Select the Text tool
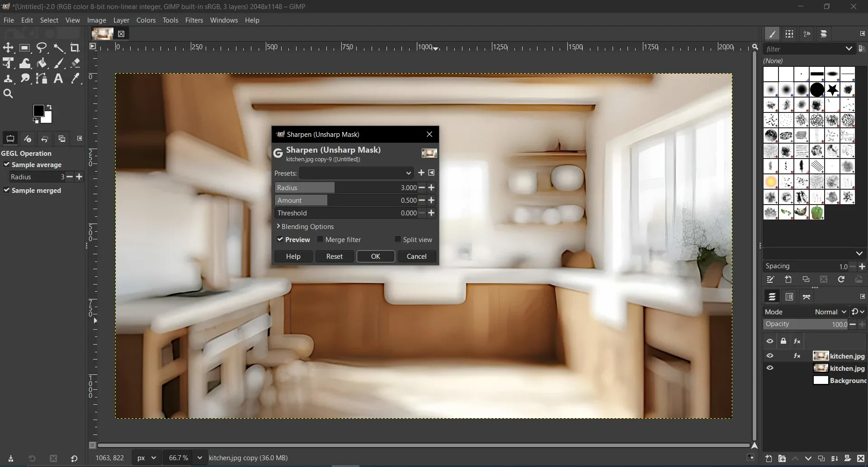Screen dimensions: 868x467 [x=59, y=79]
